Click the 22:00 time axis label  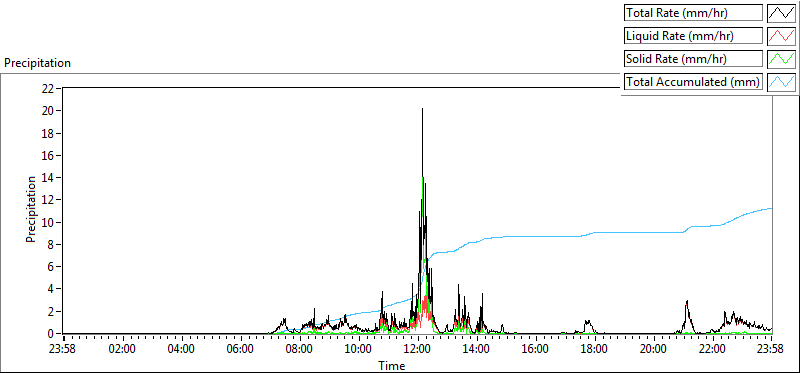[x=713, y=350]
